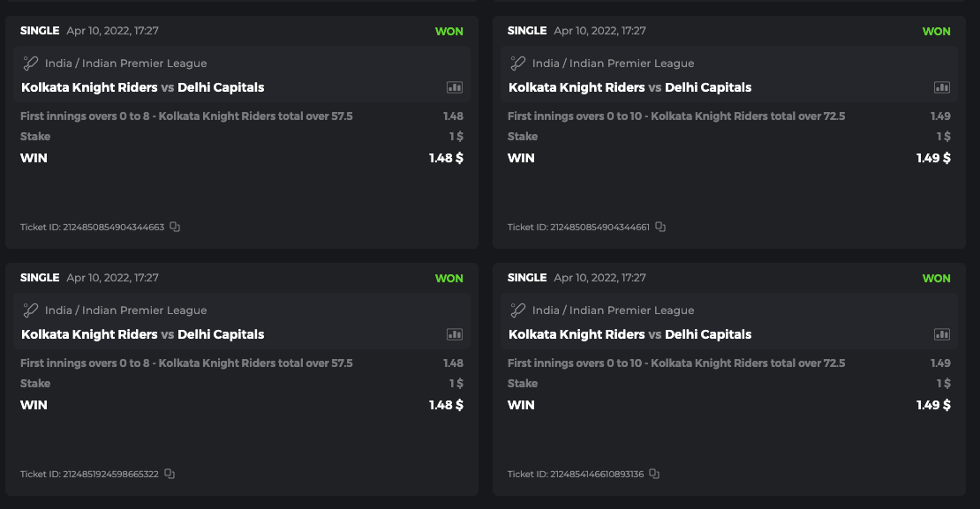Copy ticket ID ending in 4663

(x=175, y=227)
